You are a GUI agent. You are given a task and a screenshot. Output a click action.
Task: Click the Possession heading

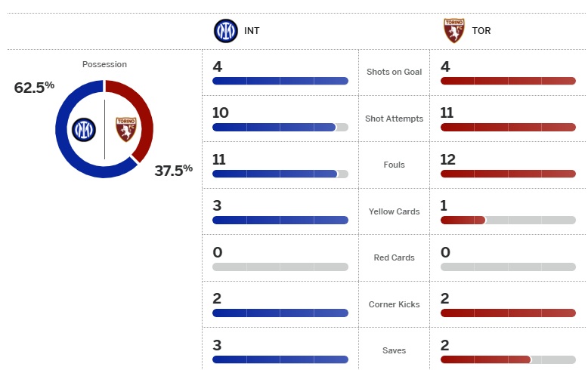[x=104, y=65]
